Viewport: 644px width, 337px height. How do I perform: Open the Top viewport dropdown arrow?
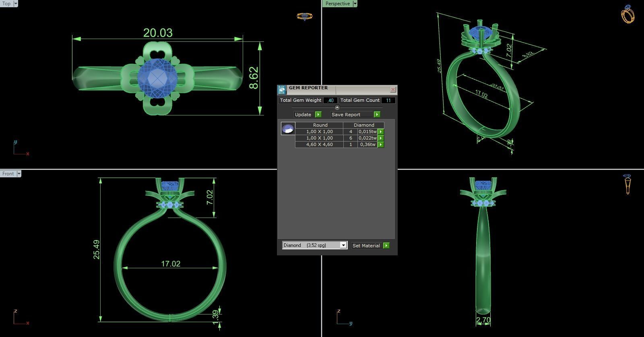tap(16, 4)
